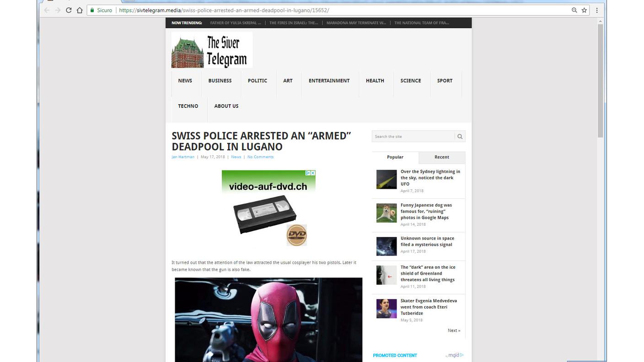Screen dimensions: 644x362
Task: Click the browser back arrow
Action: click(47, 10)
